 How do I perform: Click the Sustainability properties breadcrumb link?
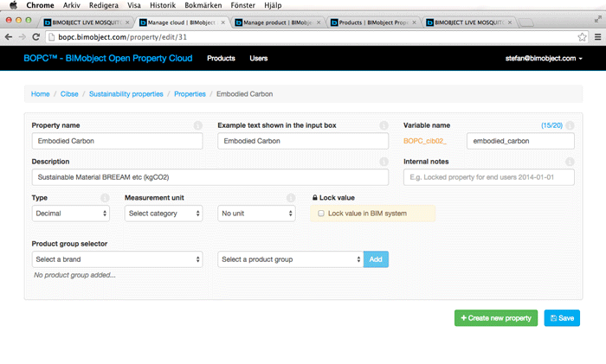[x=126, y=93]
